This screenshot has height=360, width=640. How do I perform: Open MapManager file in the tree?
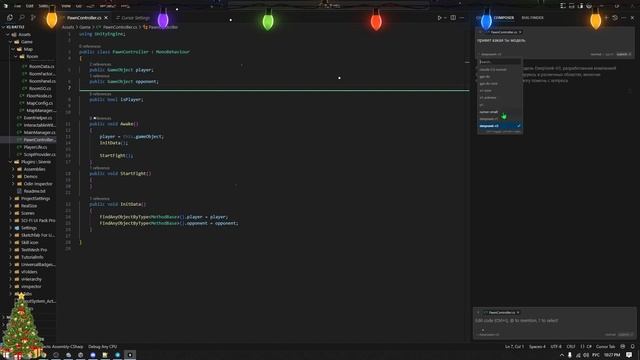tap(41, 110)
